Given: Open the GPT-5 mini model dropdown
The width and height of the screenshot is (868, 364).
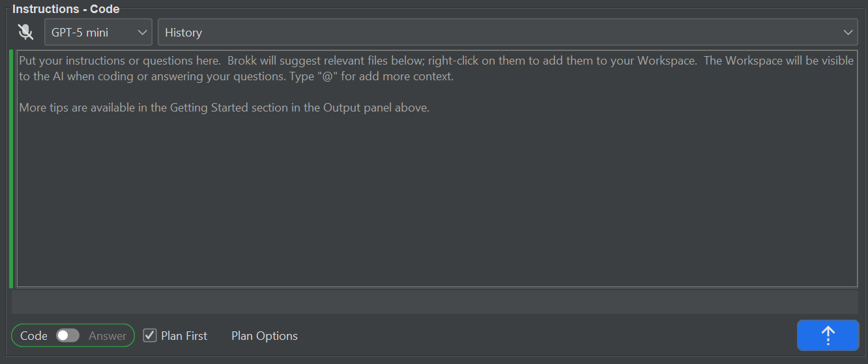Looking at the screenshot, I should coord(98,33).
